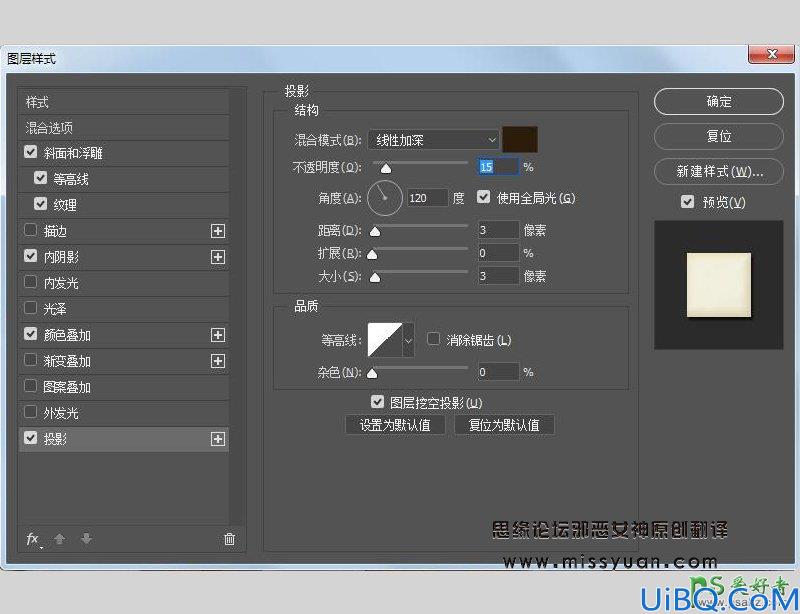Viewport: 800px width, 614px height.
Task: Add another 内阴影 effect with plus icon
Action: (218, 257)
